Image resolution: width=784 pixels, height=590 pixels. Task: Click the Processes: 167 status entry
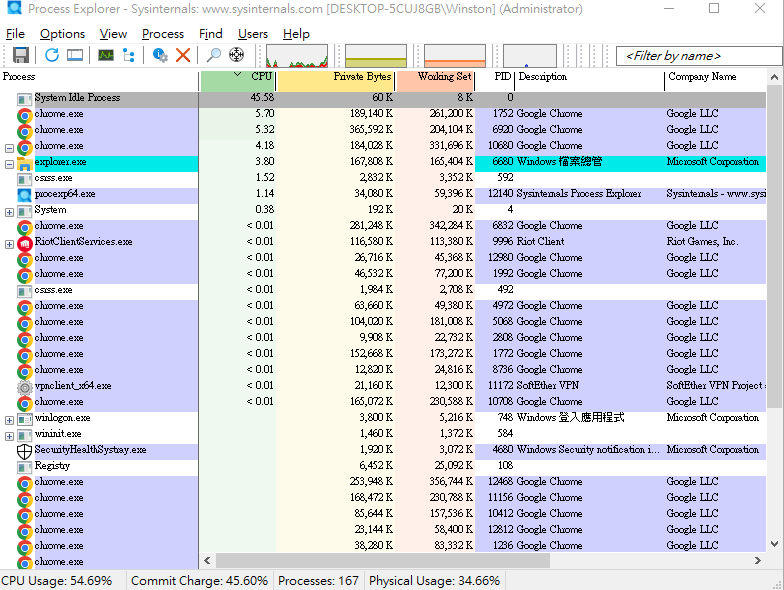(x=318, y=580)
